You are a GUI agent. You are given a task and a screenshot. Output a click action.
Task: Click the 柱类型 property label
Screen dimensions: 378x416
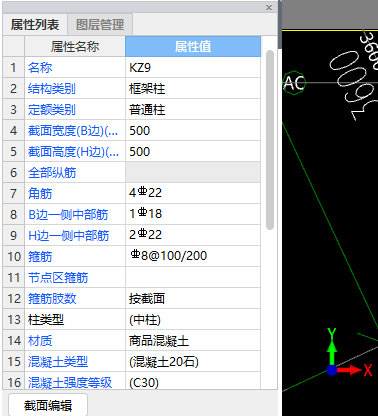(46, 320)
